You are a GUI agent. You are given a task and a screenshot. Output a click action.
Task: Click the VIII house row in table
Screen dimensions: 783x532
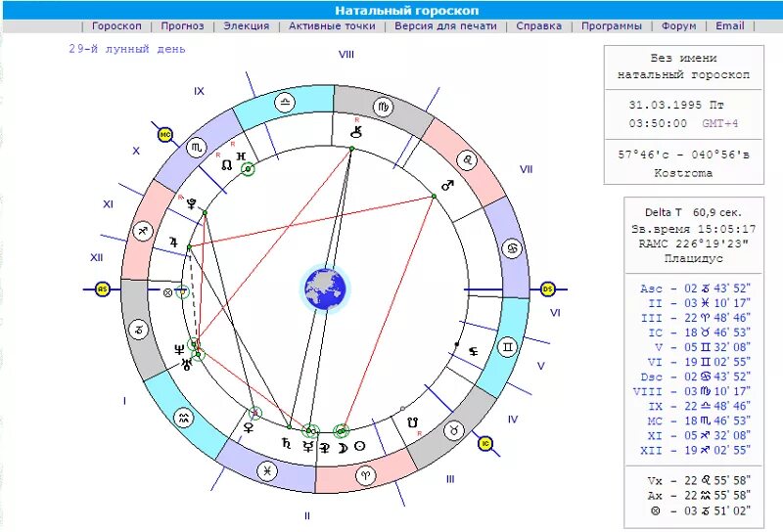(692, 391)
